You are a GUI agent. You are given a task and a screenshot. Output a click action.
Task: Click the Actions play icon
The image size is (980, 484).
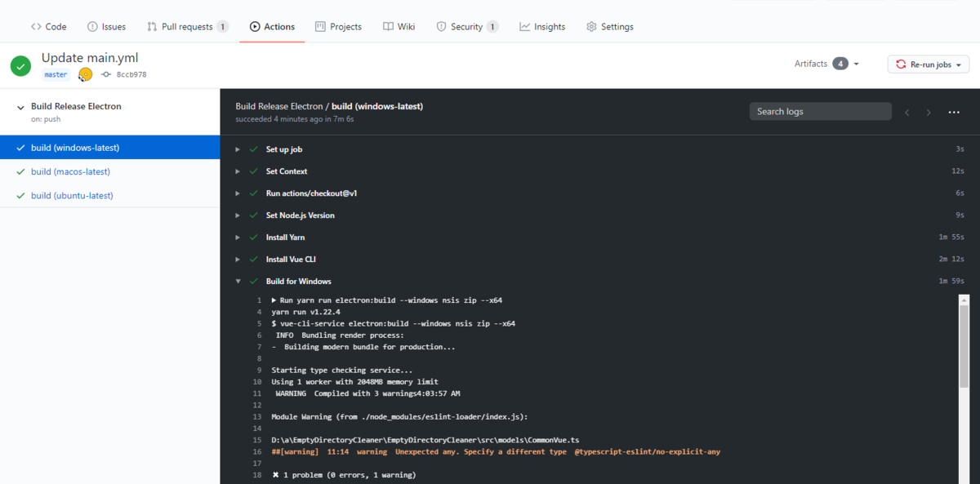[256, 27]
